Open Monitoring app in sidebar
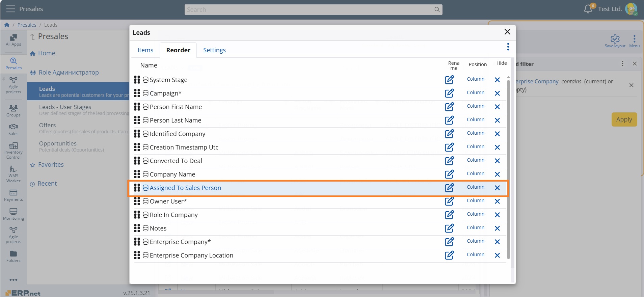Viewport: 644px width, 297px height. 14,214
